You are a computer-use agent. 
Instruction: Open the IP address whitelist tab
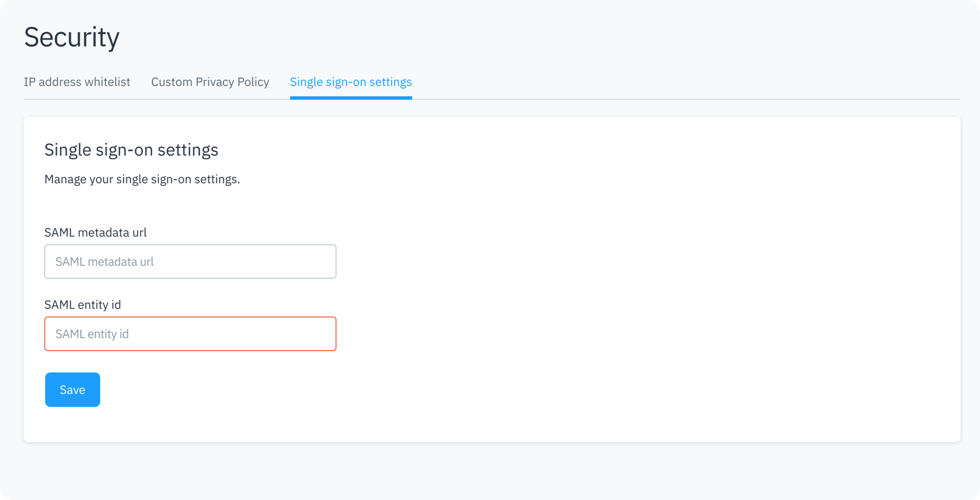tap(77, 82)
